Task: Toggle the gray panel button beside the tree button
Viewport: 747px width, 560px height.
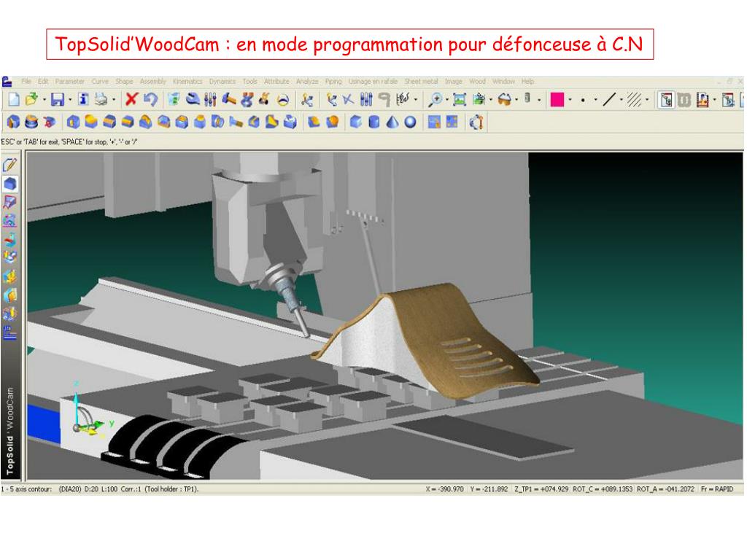Action: pos(684,99)
